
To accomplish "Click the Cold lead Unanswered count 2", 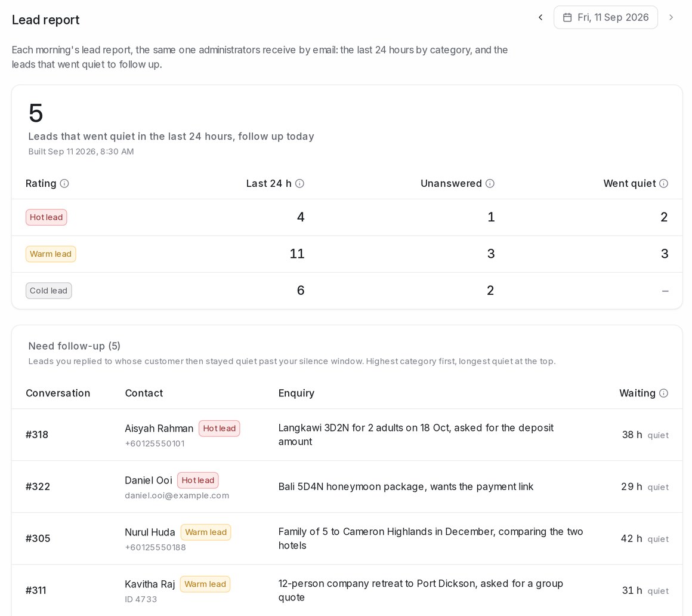I will click(490, 290).
